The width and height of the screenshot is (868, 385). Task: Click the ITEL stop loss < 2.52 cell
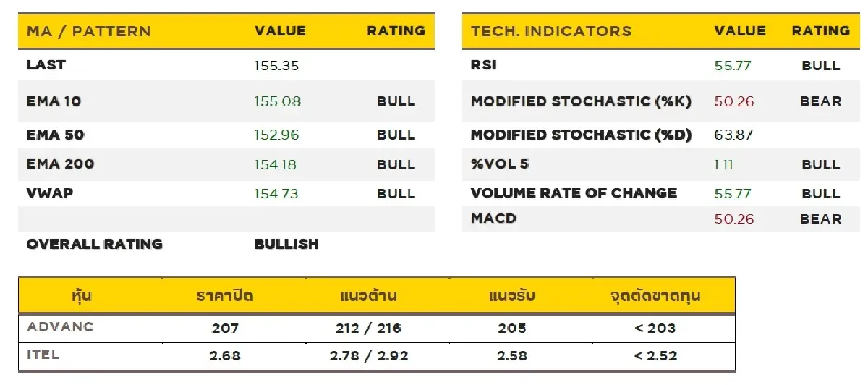(655, 355)
